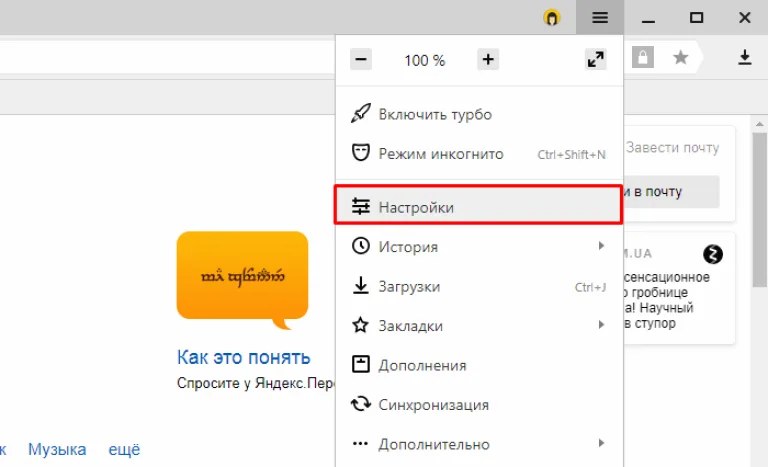Maximize the browser window

(x=696, y=18)
